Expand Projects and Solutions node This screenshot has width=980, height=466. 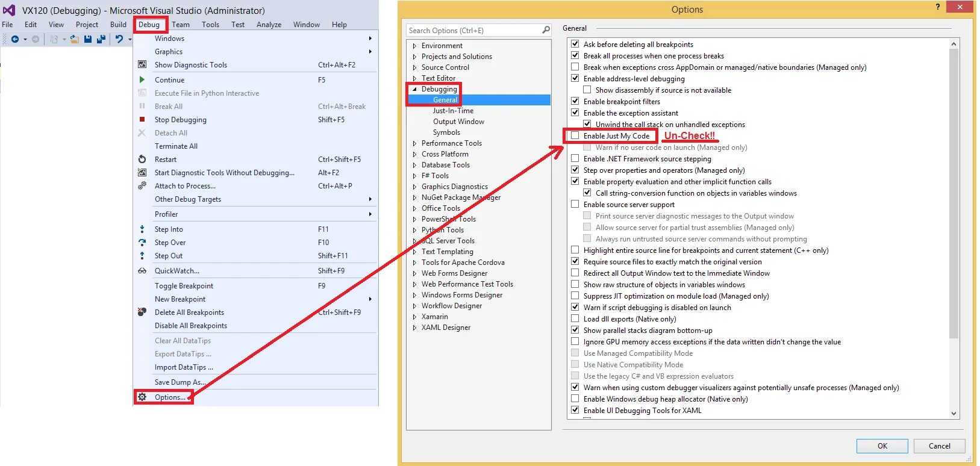[414, 57]
